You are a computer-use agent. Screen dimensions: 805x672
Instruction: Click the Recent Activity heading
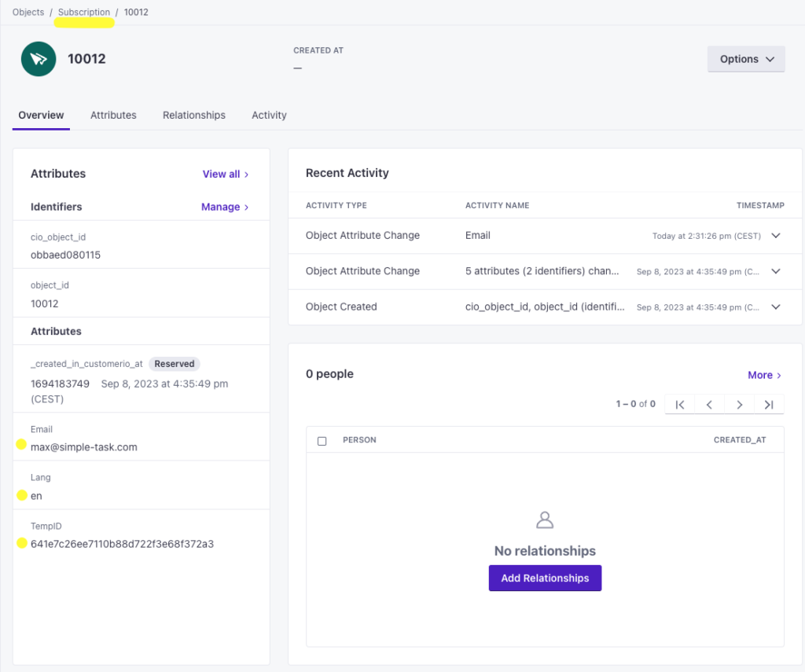(x=347, y=173)
